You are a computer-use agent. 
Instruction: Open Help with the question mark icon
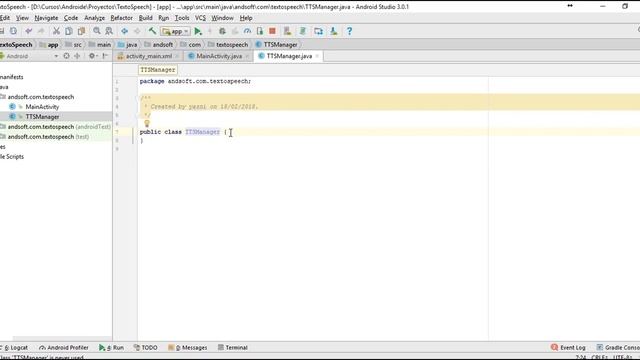(349, 31)
